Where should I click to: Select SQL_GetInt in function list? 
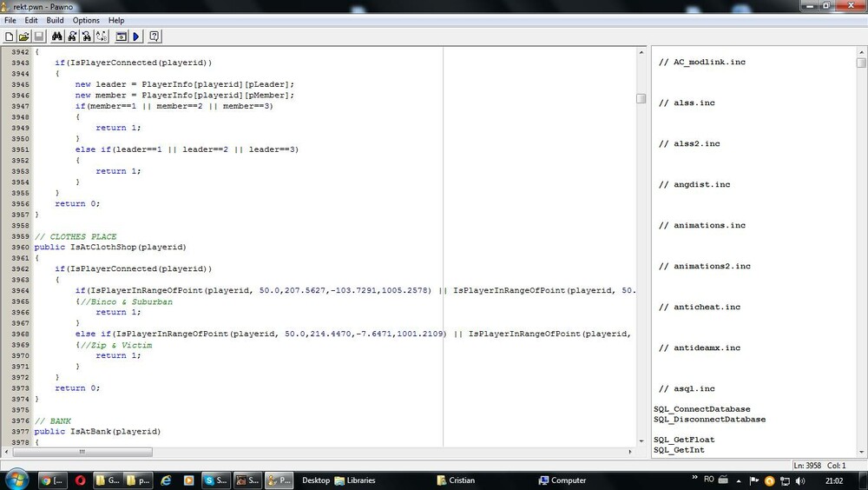(x=679, y=449)
